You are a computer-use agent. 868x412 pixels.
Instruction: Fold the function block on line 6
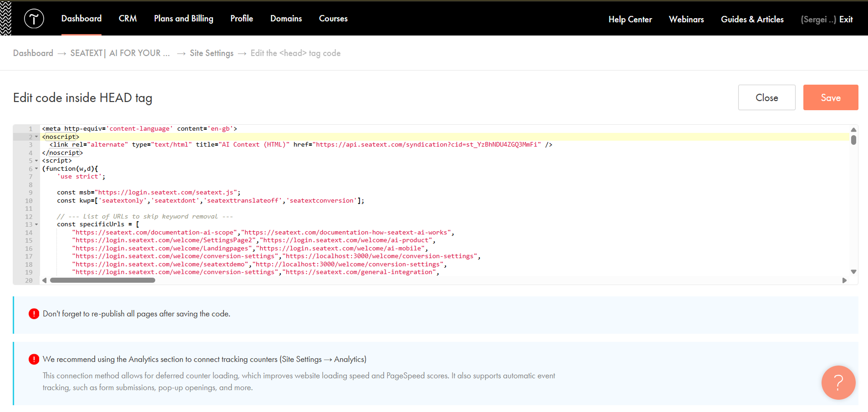tap(36, 169)
